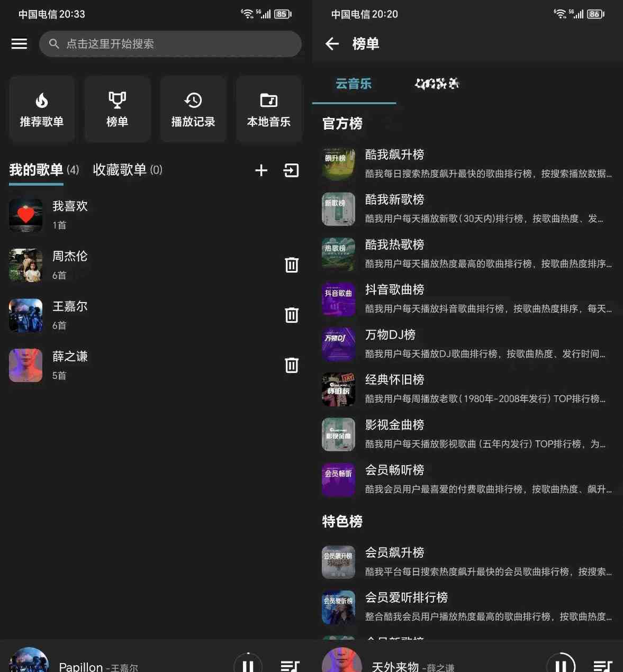Open 酷我飙升榜 chart

click(467, 164)
